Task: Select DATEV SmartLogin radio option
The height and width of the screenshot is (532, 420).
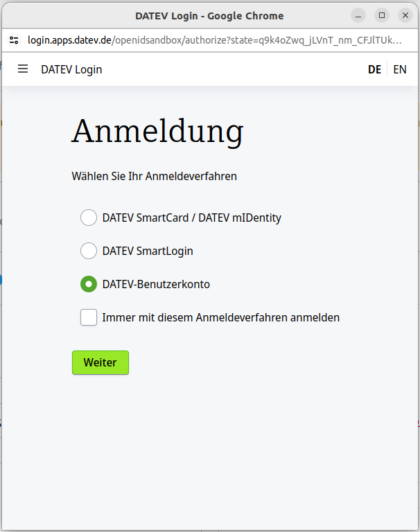Action: pyautogui.click(x=89, y=251)
